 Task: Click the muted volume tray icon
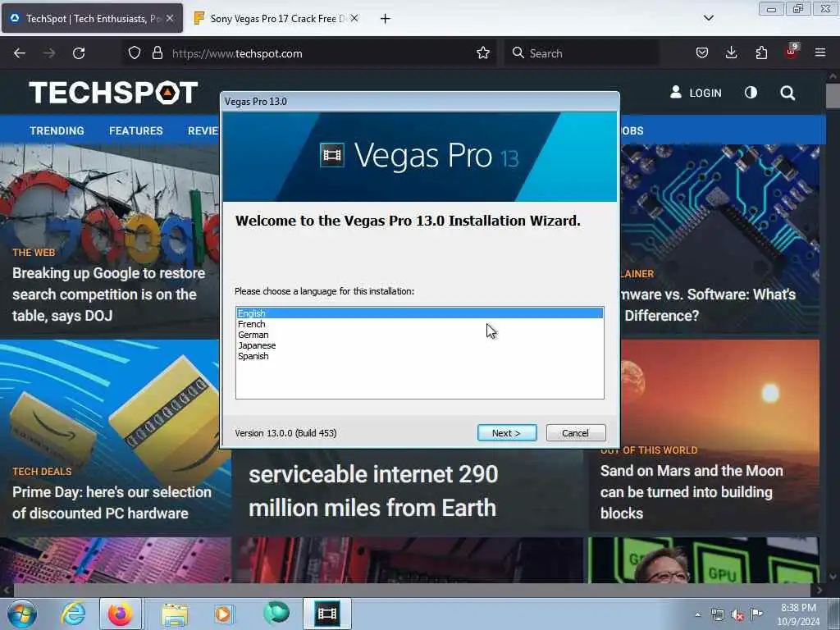point(737,614)
